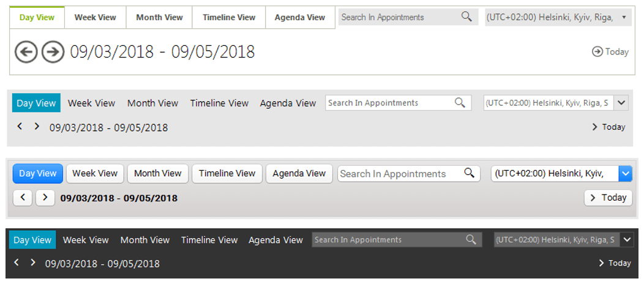Click the magnifier icon in the top search box
The height and width of the screenshot is (284, 644).
[x=466, y=17]
